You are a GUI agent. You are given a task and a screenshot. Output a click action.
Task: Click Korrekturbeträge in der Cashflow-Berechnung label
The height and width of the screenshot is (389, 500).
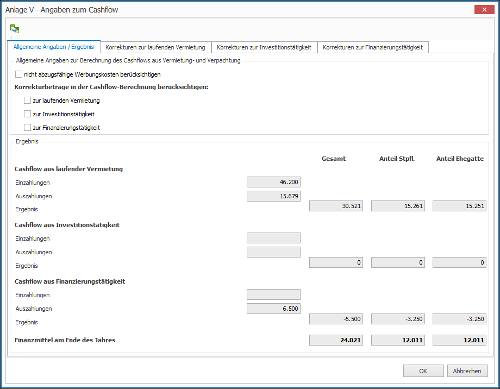click(x=111, y=87)
